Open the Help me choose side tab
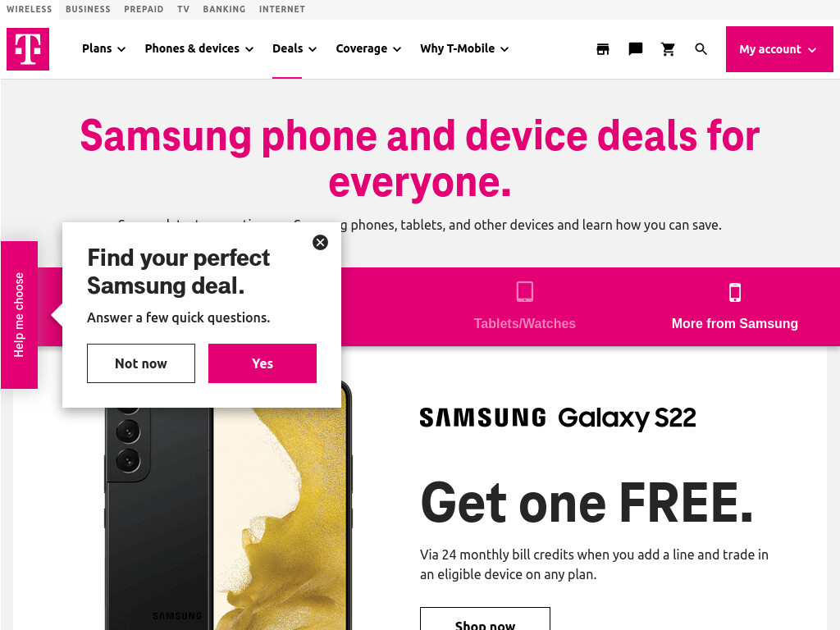Viewport: 840px width, 630px height. [x=20, y=315]
